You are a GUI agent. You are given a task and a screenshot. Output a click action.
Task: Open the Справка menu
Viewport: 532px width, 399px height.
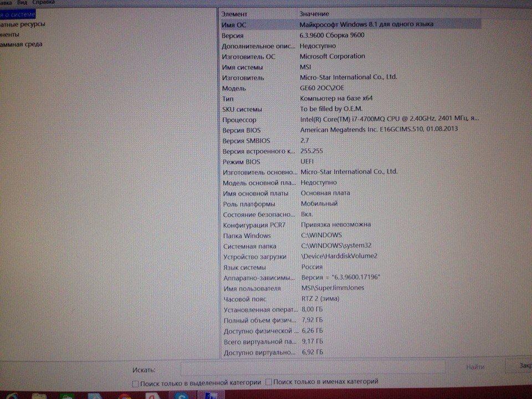click(x=44, y=2)
